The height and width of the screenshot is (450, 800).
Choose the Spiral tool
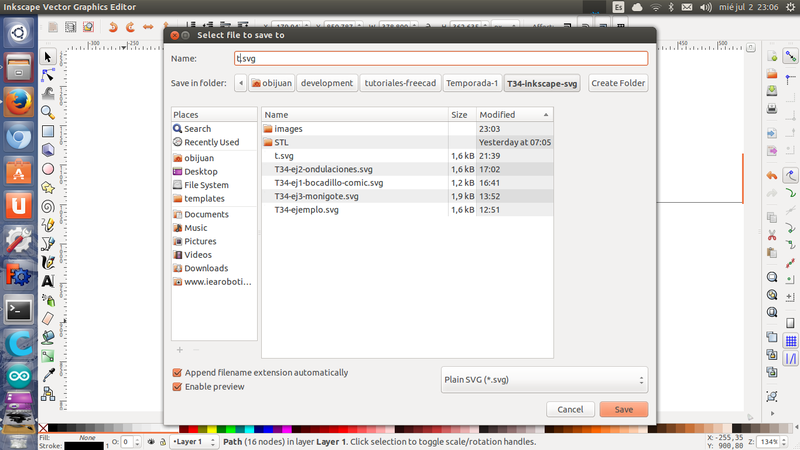pyautogui.click(x=48, y=206)
